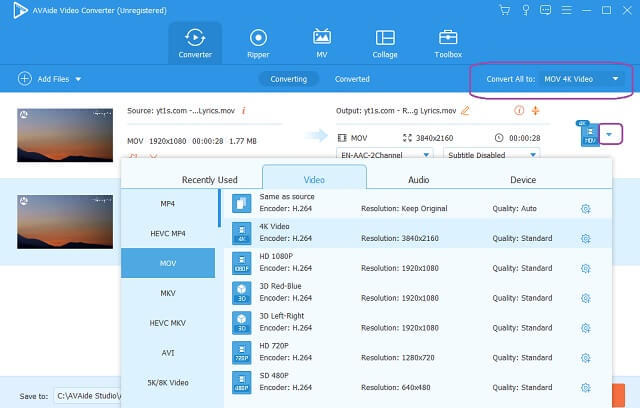Show the Converted list tab
Viewport: 640px width, 408px height.
coord(352,79)
